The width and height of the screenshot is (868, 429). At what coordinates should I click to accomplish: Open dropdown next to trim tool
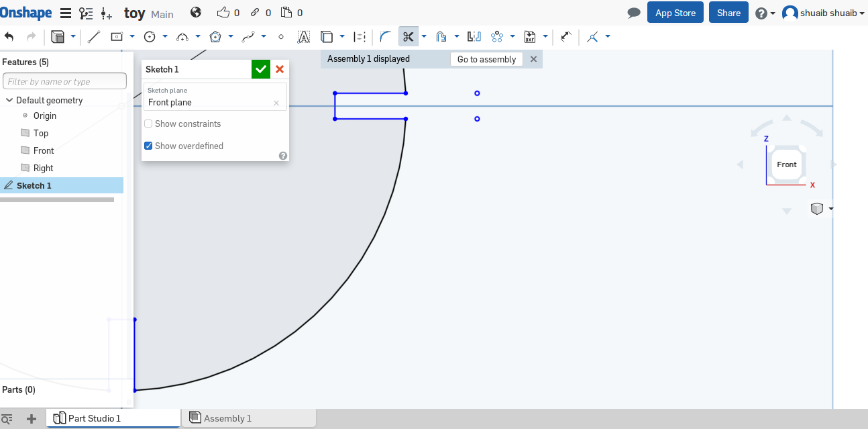click(424, 36)
